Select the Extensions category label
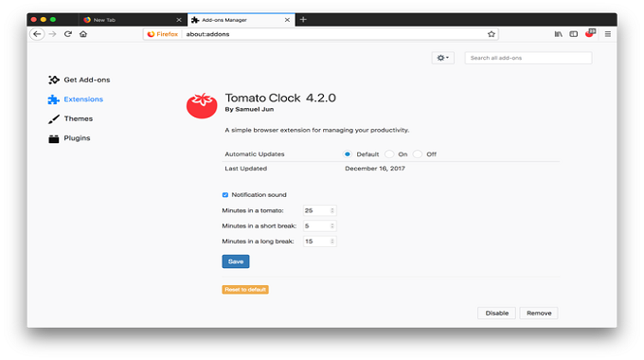This screenshot has height=360, width=644. [83, 99]
